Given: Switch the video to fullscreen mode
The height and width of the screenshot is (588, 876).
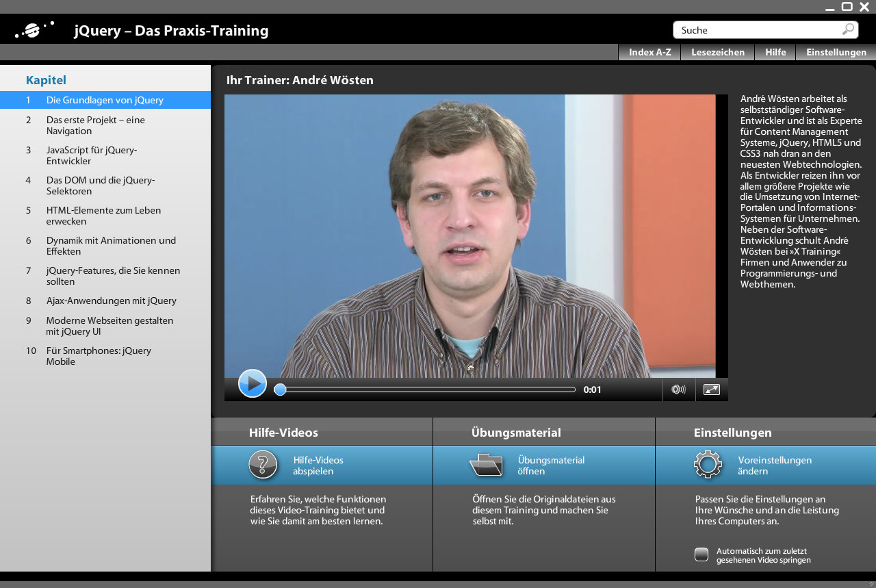Looking at the screenshot, I should (x=712, y=389).
